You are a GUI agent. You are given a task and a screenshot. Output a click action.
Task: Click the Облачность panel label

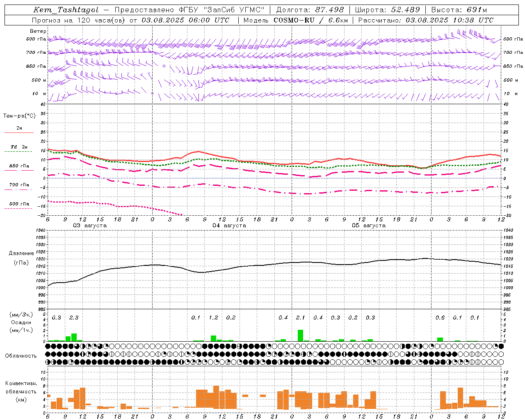tap(21, 356)
